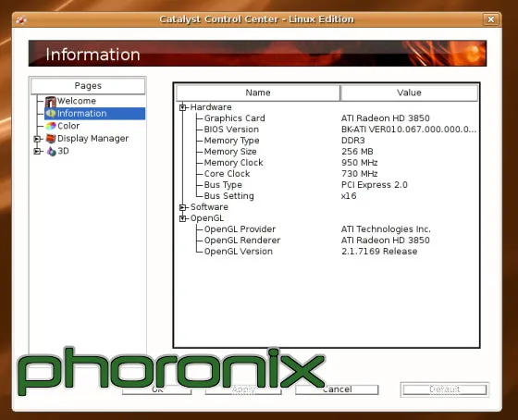
Task: Click the 3D shapes icon
Action: click(51, 151)
